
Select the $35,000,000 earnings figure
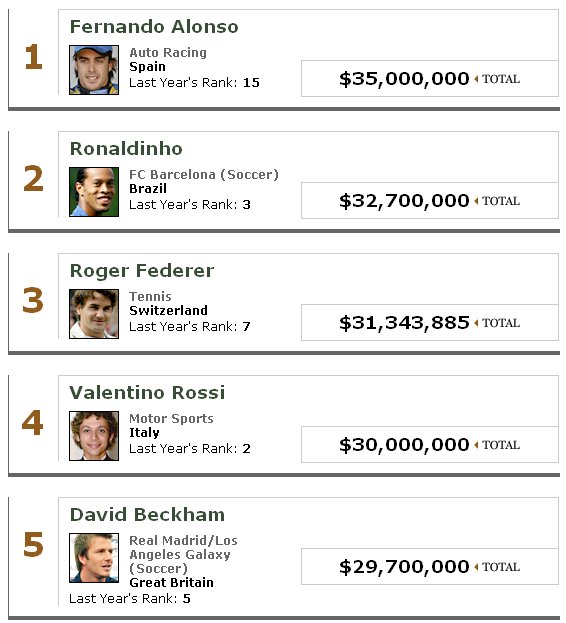point(404,79)
